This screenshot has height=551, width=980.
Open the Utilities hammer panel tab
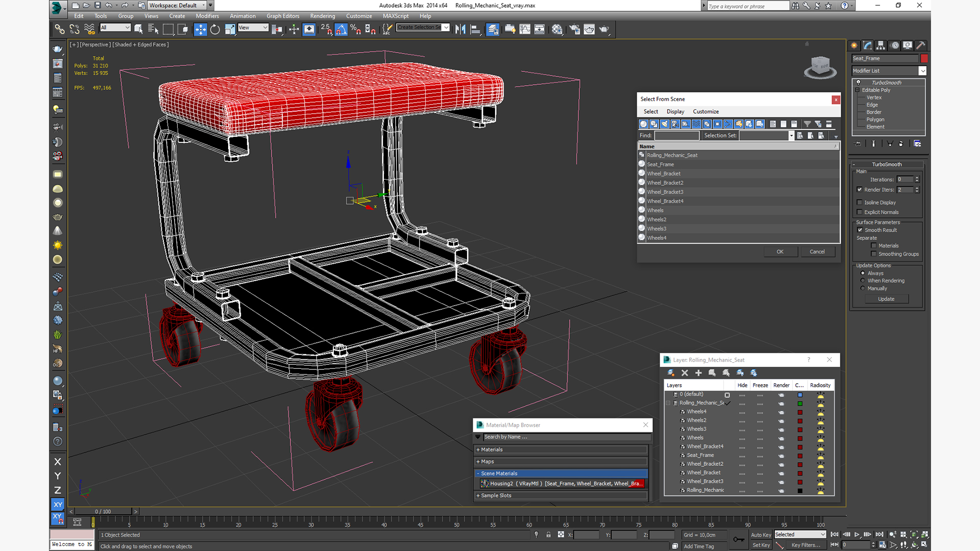[x=921, y=45]
